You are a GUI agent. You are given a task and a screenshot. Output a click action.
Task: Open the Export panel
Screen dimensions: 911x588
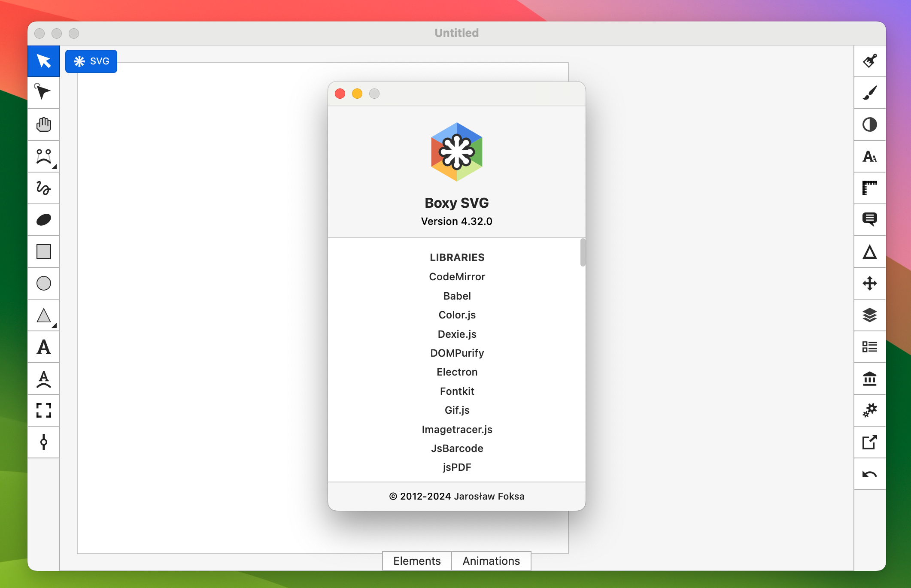(x=870, y=442)
